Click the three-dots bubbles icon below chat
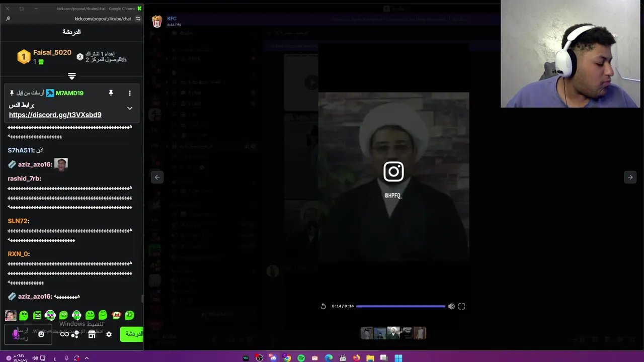Screen dimensions: 644x362 [75, 334]
